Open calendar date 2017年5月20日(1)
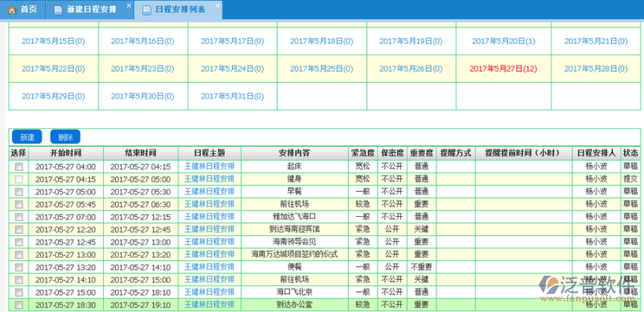The width and height of the screenshot is (644, 312). pos(504,41)
